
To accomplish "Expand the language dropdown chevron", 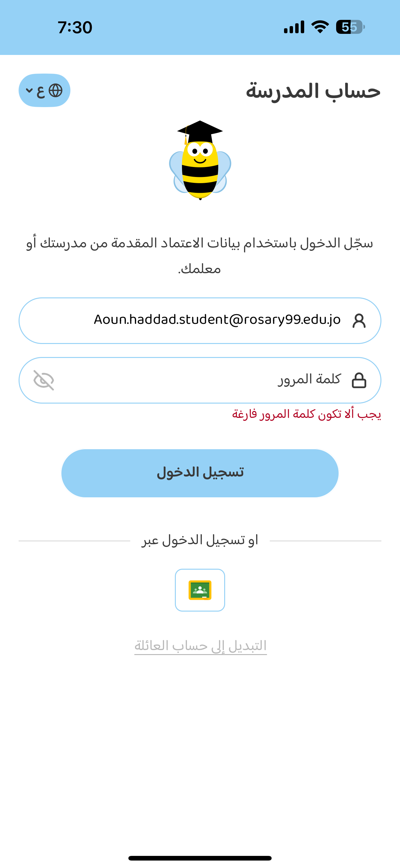I will click(29, 90).
